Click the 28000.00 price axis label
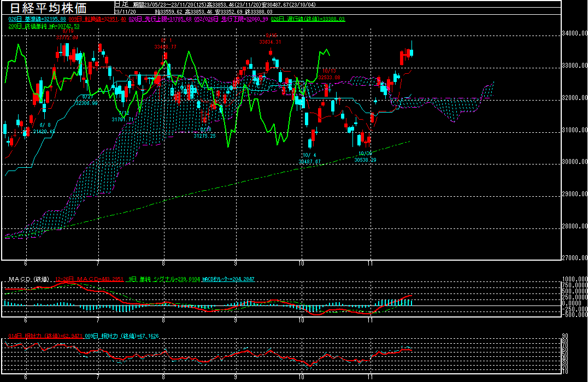 pos(575,226)
